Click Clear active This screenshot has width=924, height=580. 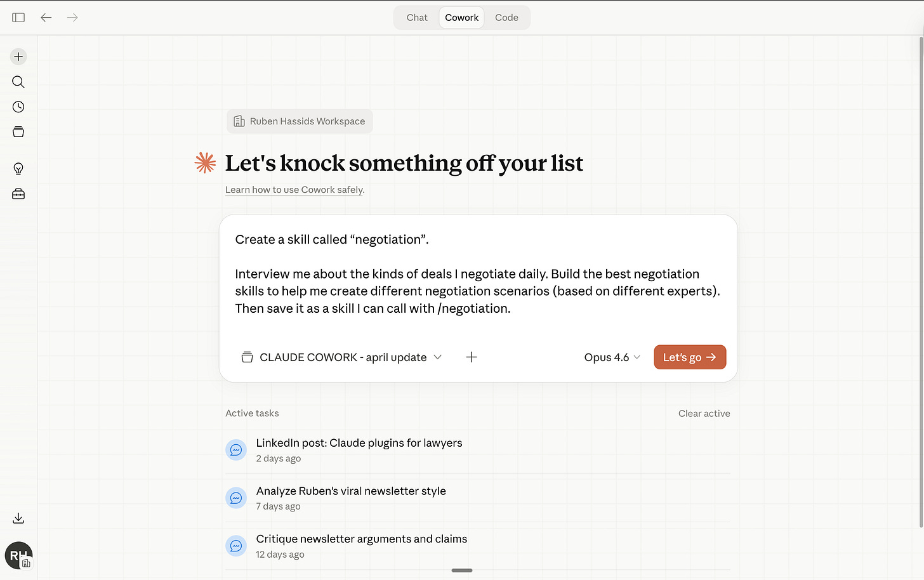(x=704, y=413)
